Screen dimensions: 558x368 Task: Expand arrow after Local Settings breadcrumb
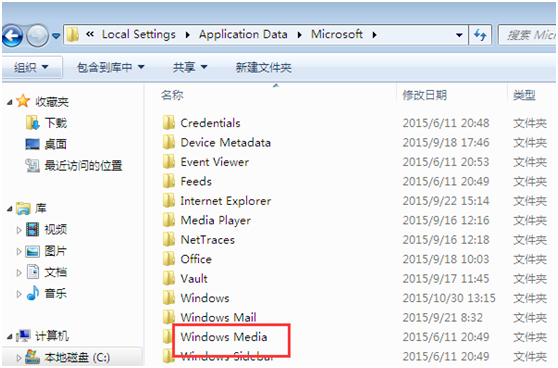[188, 35]
